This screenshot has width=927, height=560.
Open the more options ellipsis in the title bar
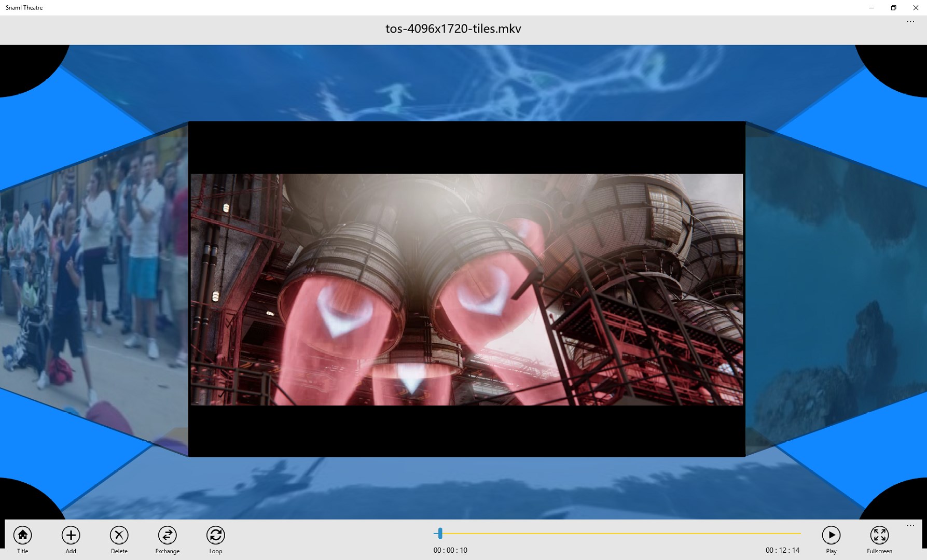click(910, 22)
